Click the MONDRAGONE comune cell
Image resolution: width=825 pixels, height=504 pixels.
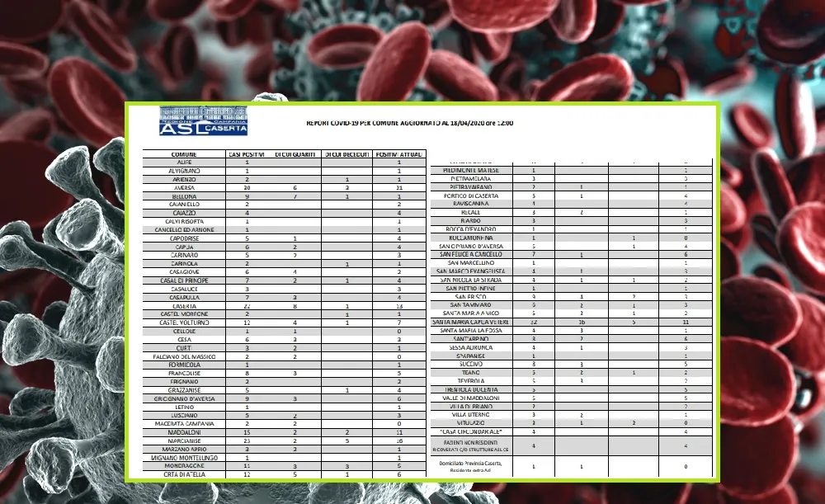pos(184,465)
